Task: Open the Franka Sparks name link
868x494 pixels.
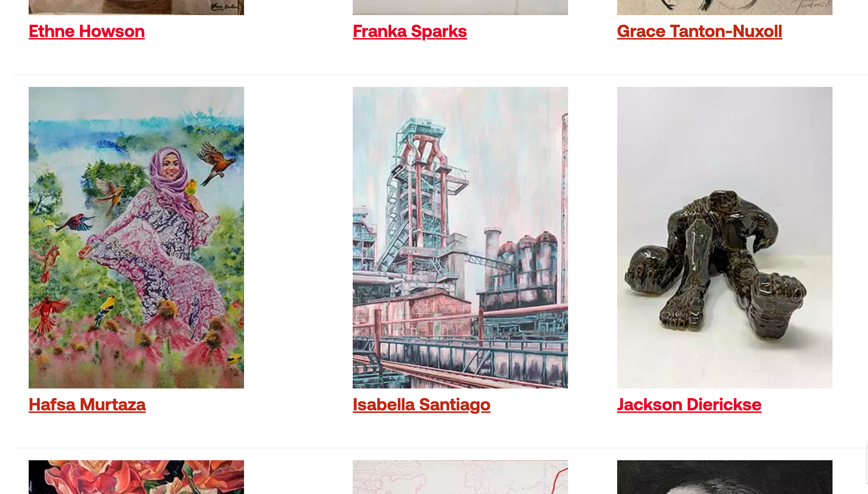Action: 410,31
